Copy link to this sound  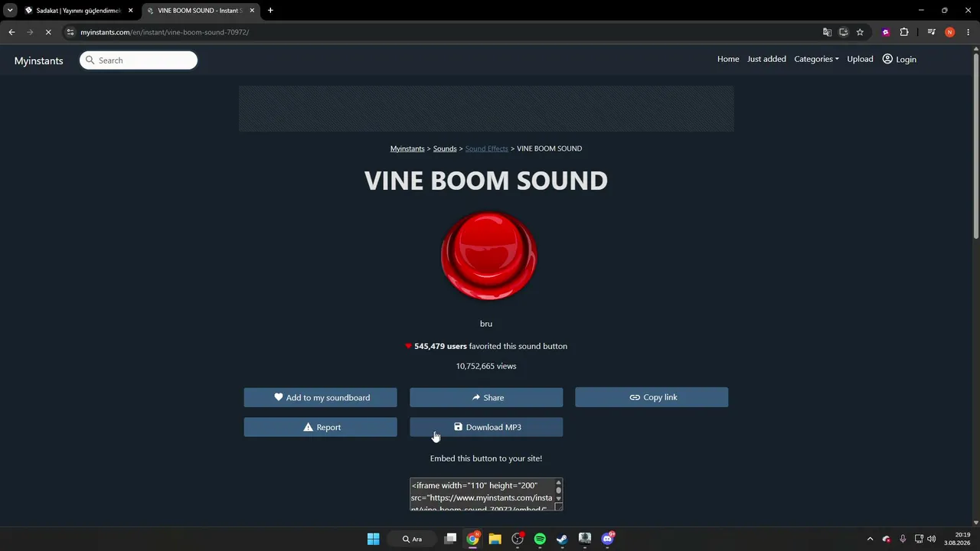tap(652, 397)
